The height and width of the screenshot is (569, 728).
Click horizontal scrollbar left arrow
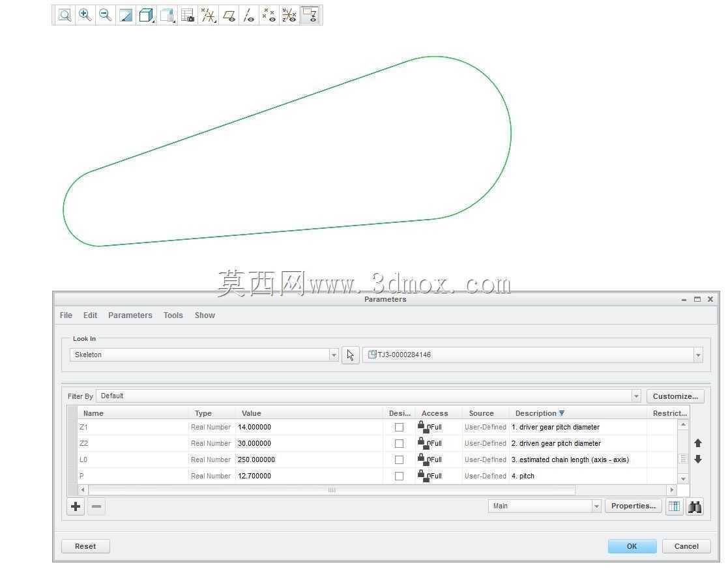pos(83,490)
